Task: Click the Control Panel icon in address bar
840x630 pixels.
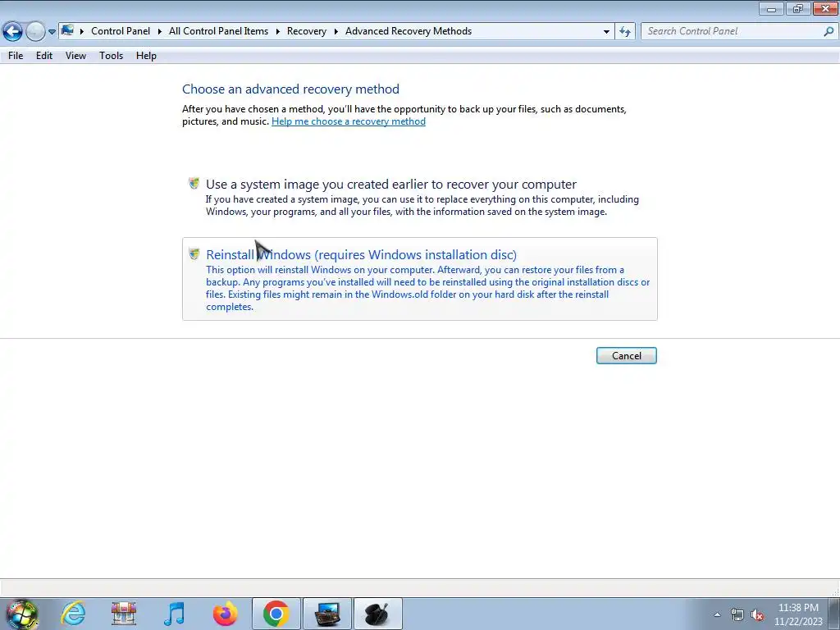Action: (x=67, y=30)
